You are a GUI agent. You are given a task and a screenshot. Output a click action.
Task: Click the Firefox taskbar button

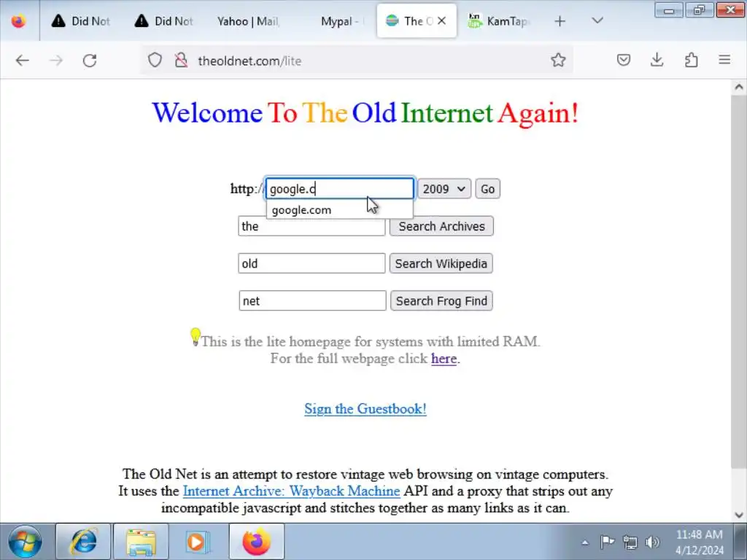point(256,542)
